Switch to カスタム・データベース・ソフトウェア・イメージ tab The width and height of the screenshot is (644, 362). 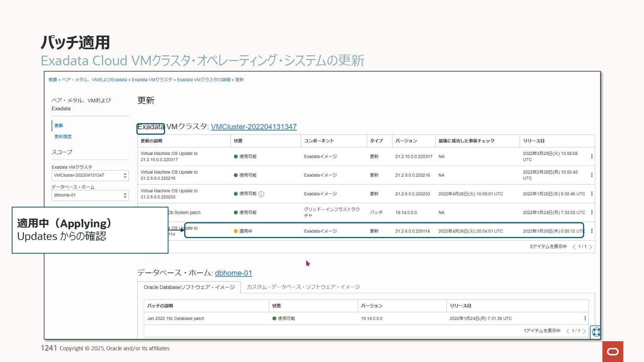[x=303, y=287]
